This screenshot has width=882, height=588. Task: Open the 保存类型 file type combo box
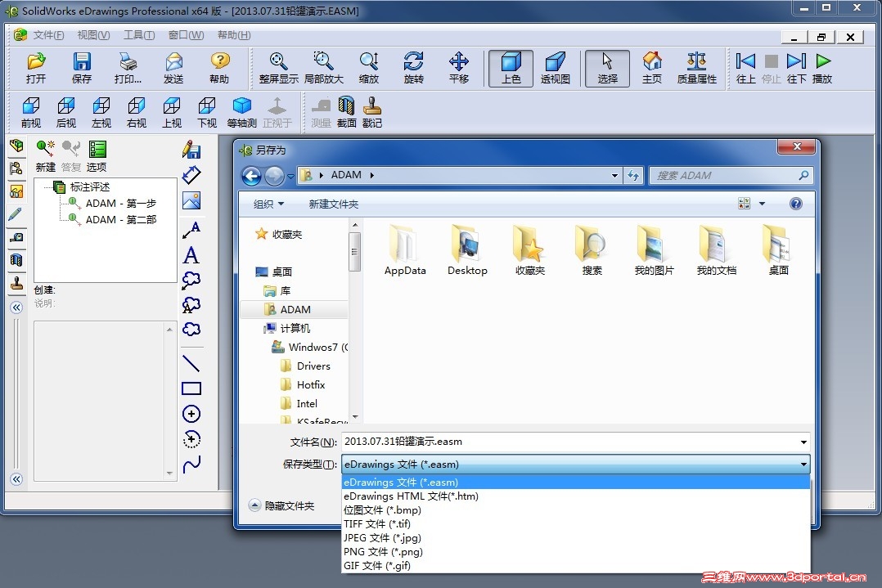tap(575, 465)
